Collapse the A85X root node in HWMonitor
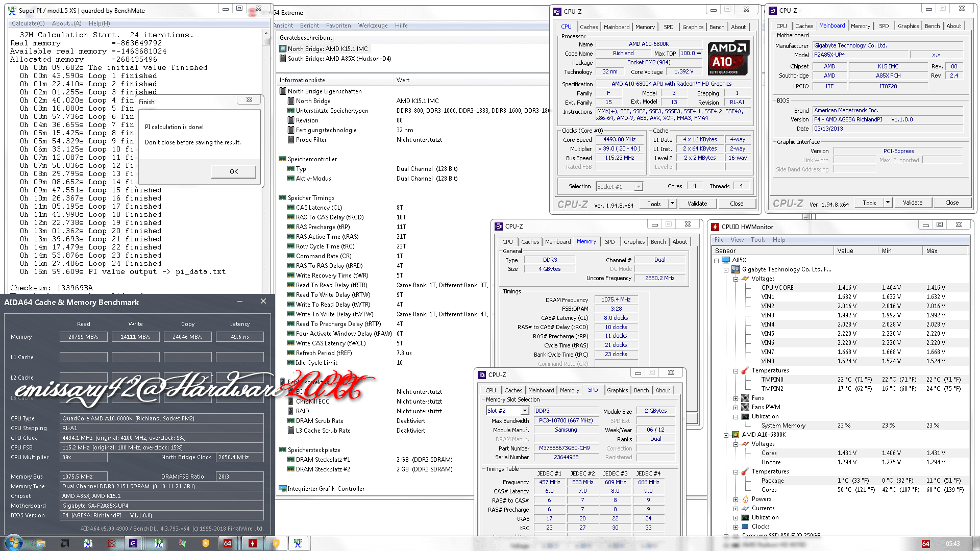This screenshot has height=551, width=980. pos(717,260)
